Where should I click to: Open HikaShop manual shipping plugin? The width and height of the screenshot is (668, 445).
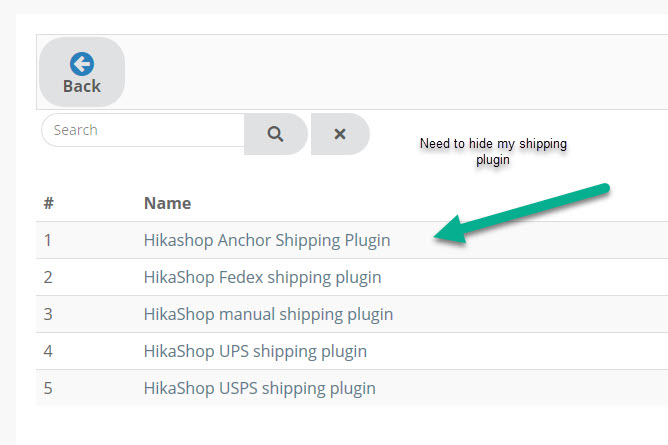pyautogui.click(x=268, y=314)
